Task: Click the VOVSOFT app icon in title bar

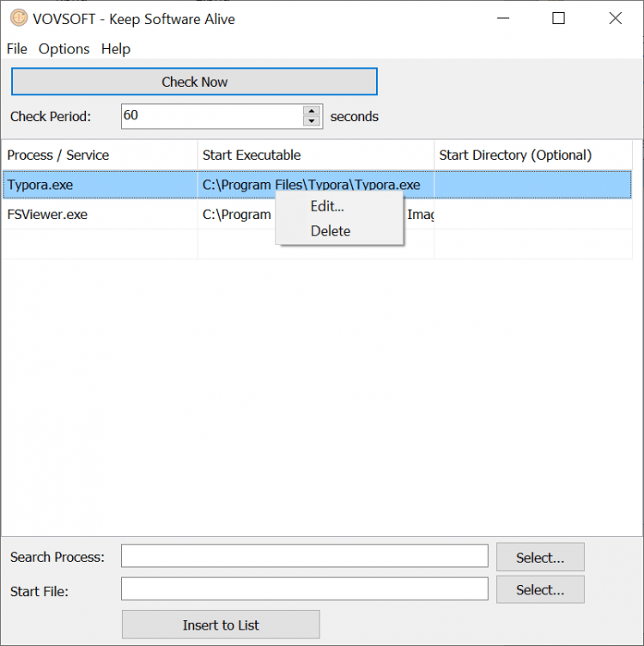Action: point(19,18)
